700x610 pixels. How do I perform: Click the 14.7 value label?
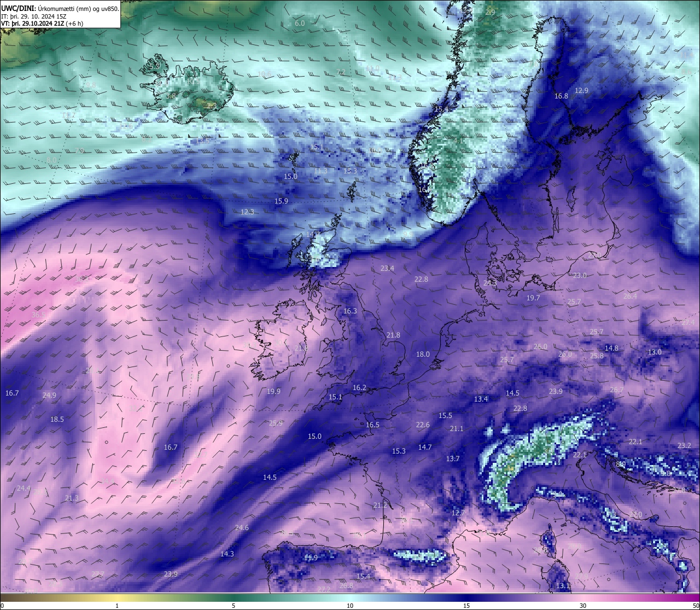425,447
